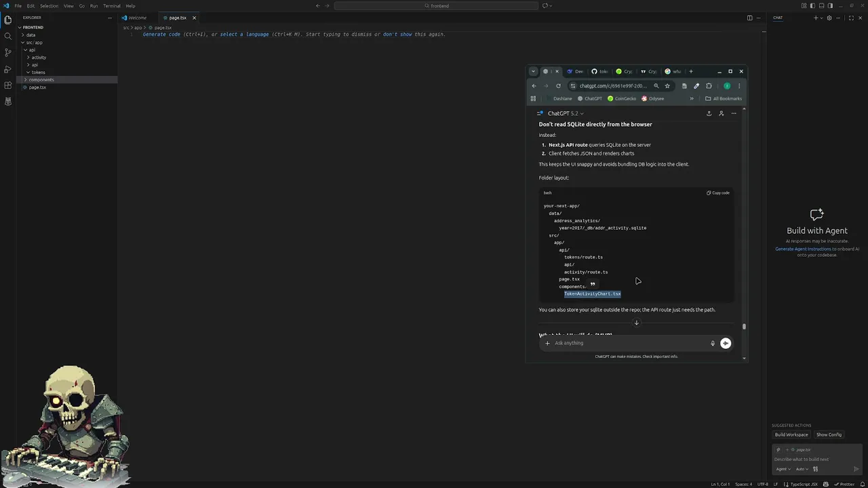Image resolution: width=868 pixels, height=488 pixels.
Task: Expand the components folder
Action: (41, 80)
